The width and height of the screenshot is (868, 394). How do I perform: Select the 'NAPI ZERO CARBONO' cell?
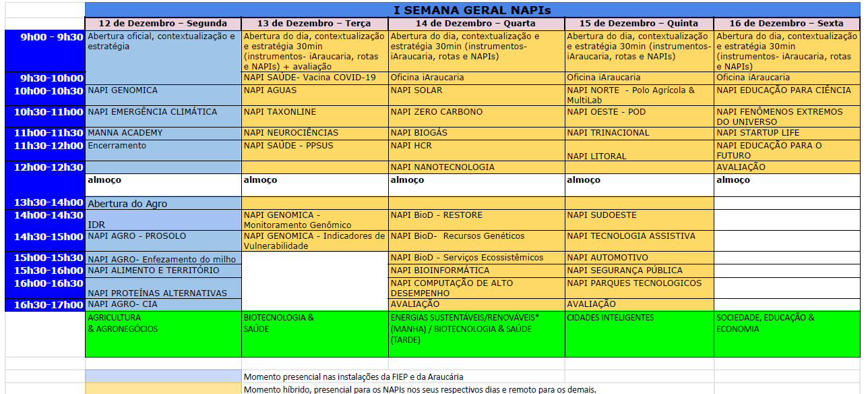tap(476, 116)
